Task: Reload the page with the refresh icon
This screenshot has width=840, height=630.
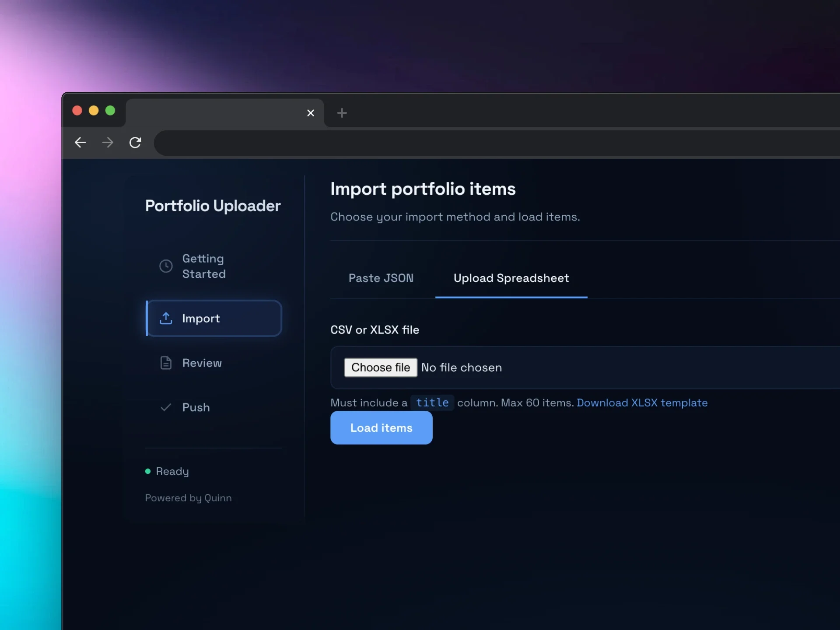Action: (135, 143)
